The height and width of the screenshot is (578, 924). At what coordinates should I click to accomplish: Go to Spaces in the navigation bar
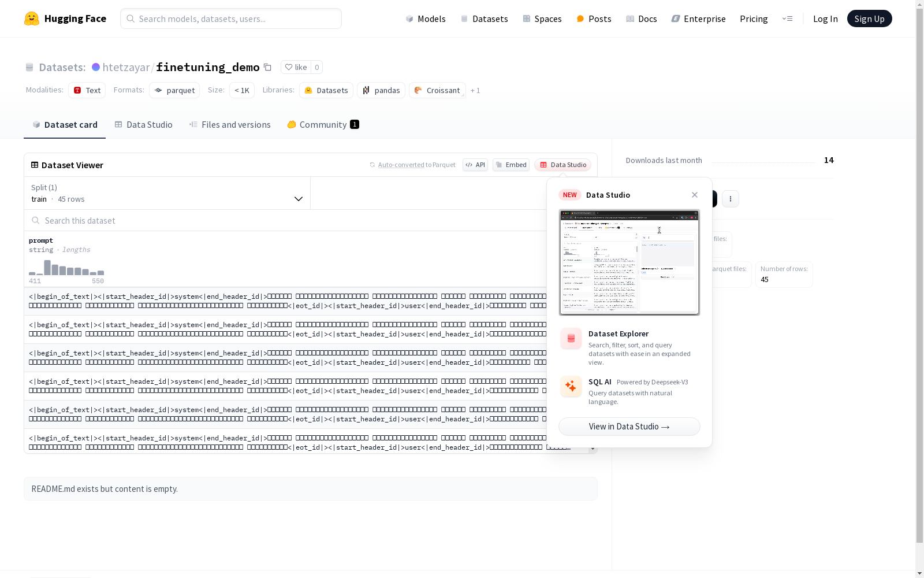tap(542, 18)
